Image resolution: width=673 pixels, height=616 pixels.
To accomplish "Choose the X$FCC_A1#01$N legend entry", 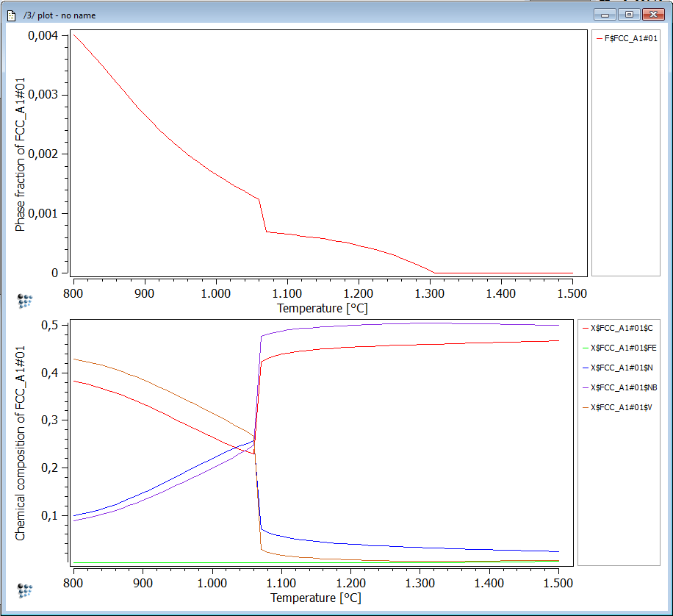I will click(x=620, y=368).
